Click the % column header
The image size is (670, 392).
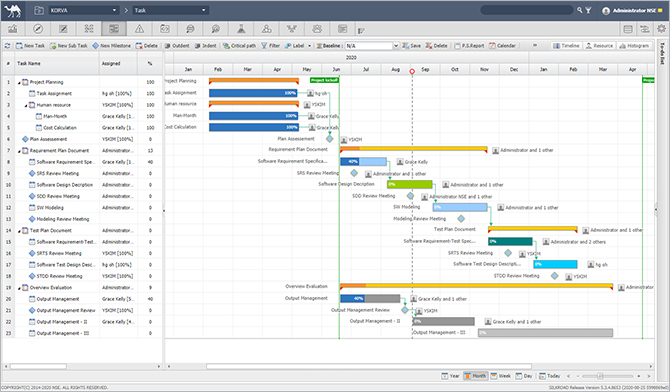pos(150,63)
